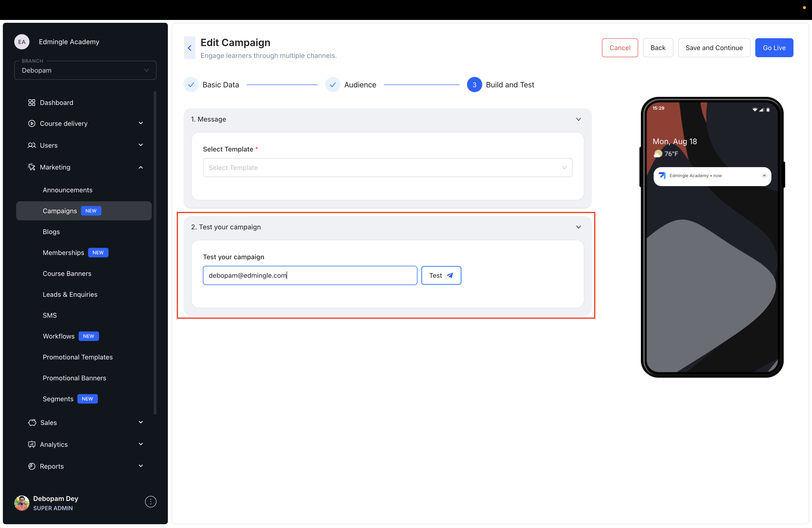Click the EA avatar for Edmingle Academy
Image resolution: width=812 pixels, height=528 pixels.
click(x=22, y=42)
